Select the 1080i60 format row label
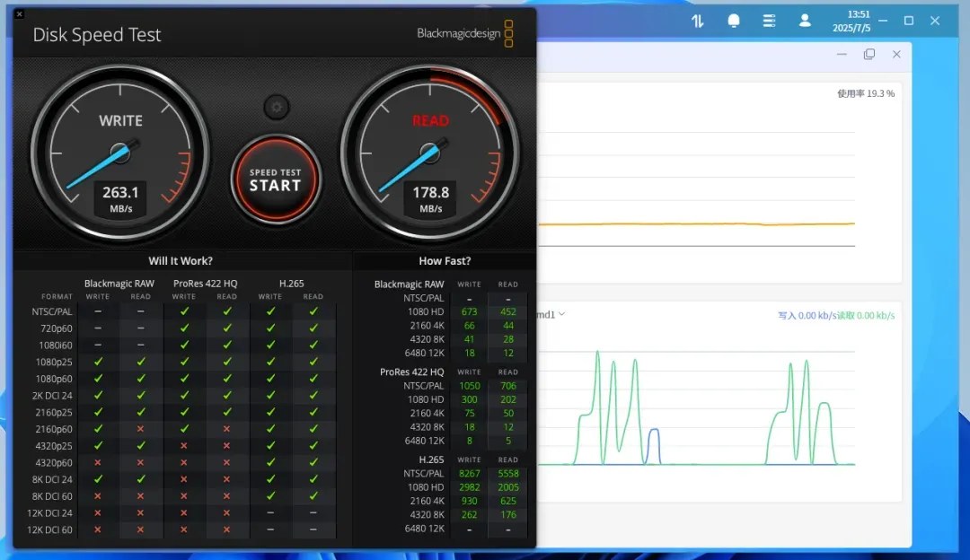Image resolution: width=970 pixels, height=560 pixels. click(x=56, y=345)
